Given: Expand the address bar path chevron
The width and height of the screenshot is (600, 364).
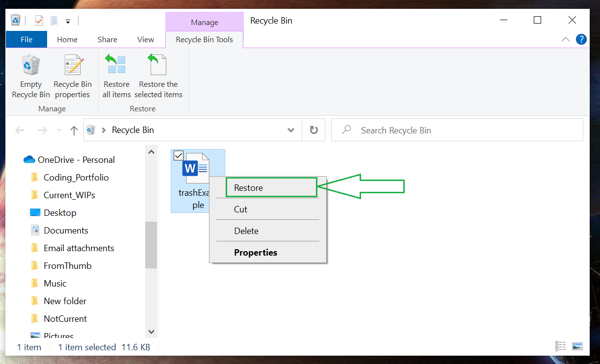Looking at the screenshot, I should 104,130.
